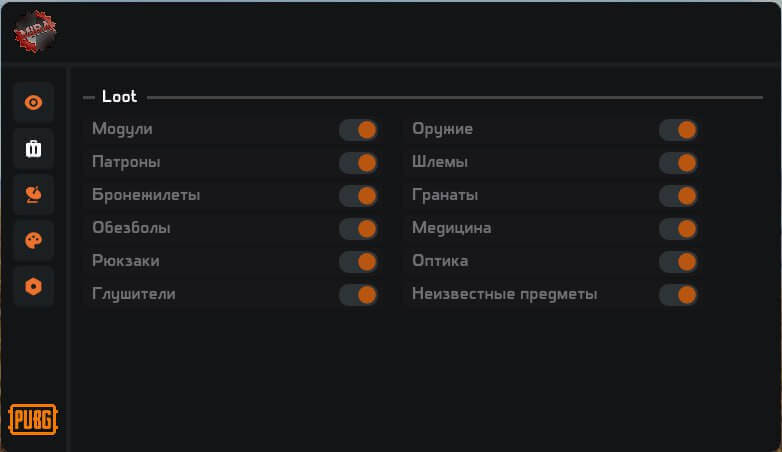Disable the Оружие loot toggle
782x452 pixels.
click(x=678, y=130)
